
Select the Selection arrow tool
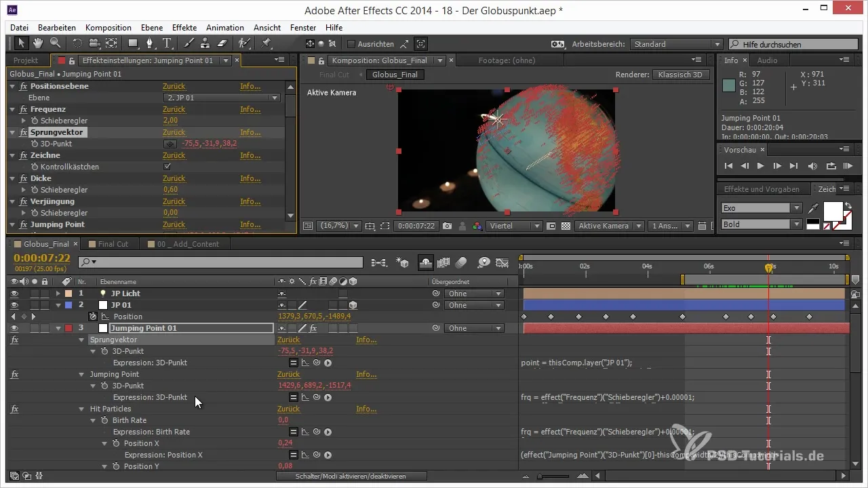(x=21, y=43)
